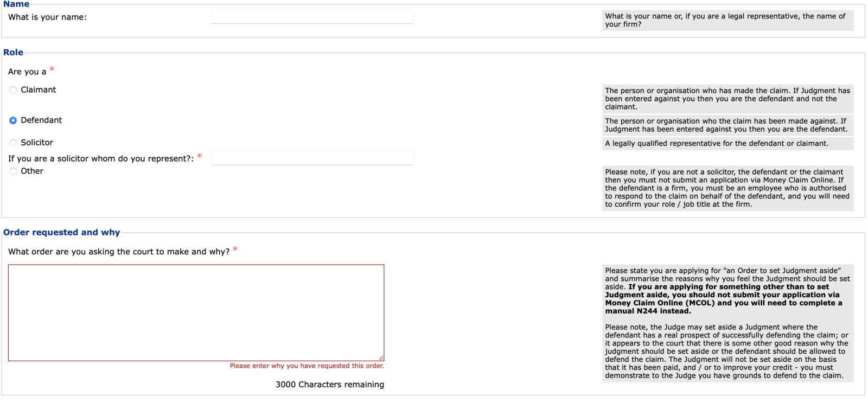Focus the solicitor "whom do you represent" field

click(312, 158)
